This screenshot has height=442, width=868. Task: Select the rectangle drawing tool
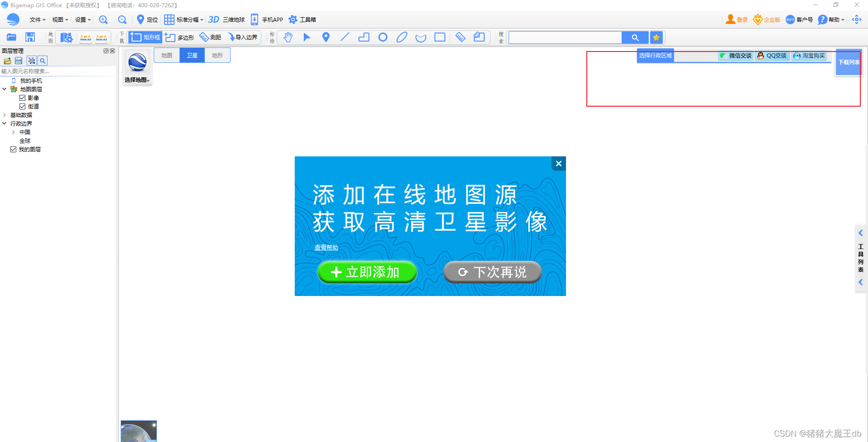440,37
